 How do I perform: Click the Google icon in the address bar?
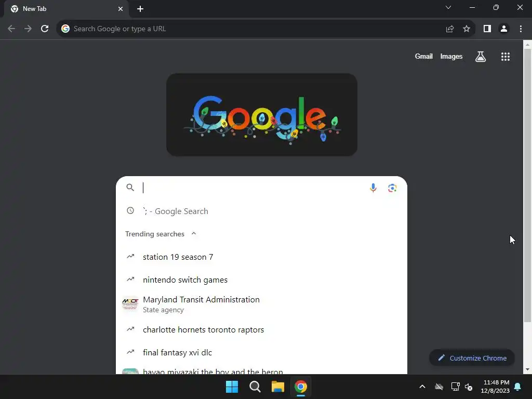(65, 29)
